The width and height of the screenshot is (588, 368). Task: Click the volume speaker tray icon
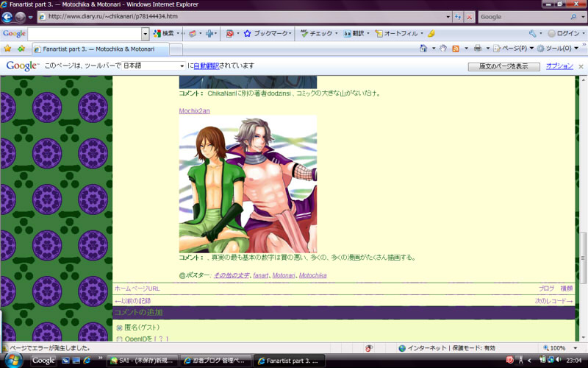pyautogui.click(x=559, y=360)
